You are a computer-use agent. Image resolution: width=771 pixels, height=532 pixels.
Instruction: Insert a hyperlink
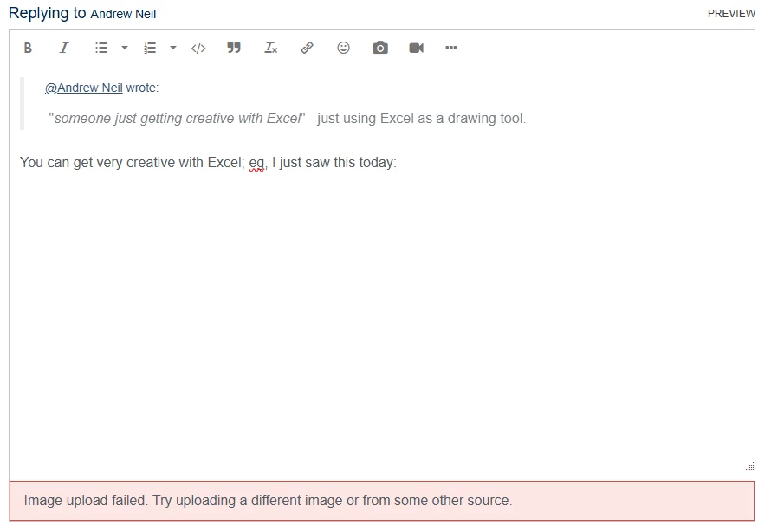(307, 48)
